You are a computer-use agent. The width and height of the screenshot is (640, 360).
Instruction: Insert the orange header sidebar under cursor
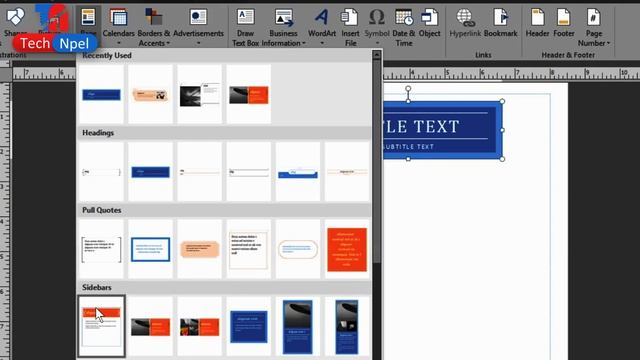click(101, 327)
